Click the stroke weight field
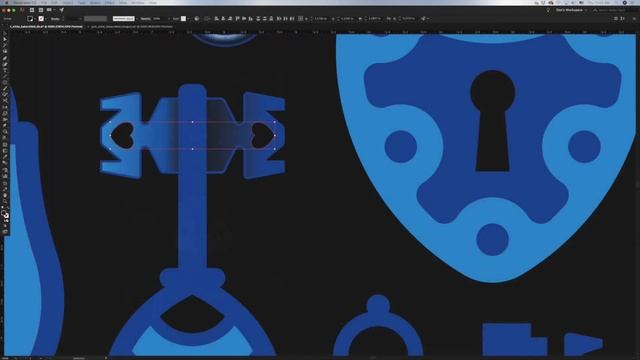The image size is (640, 360). (74, 18)
